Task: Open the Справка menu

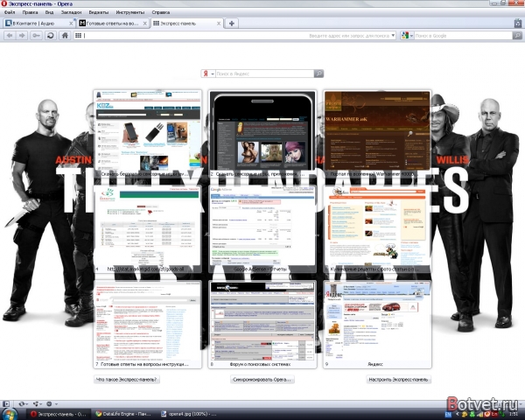Action: pos(161,12)
